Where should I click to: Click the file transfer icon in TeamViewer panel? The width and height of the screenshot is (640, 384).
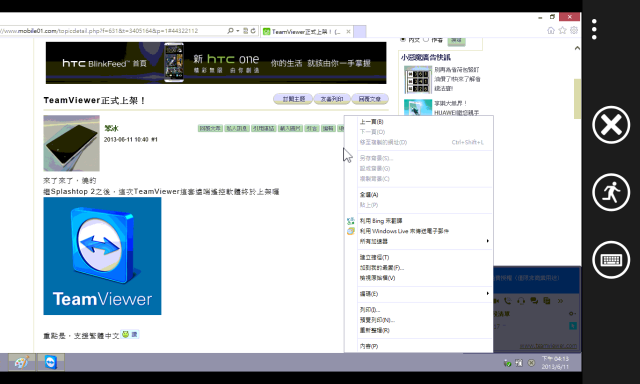pos(547,301)
